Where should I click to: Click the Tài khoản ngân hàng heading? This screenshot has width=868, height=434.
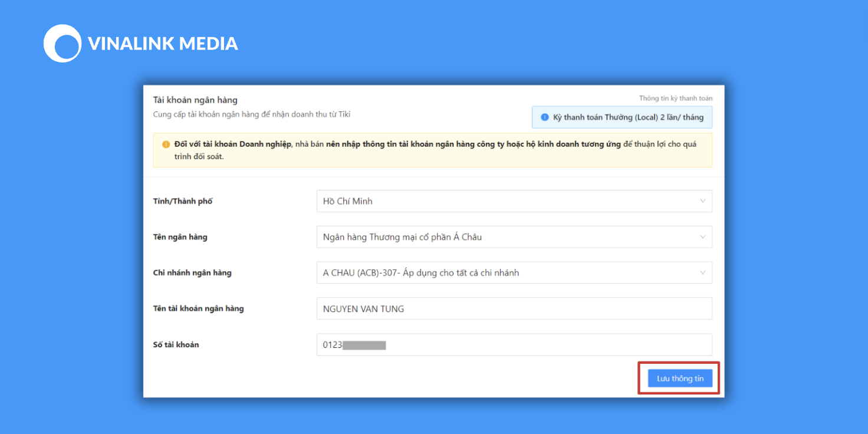coord(195,100)
